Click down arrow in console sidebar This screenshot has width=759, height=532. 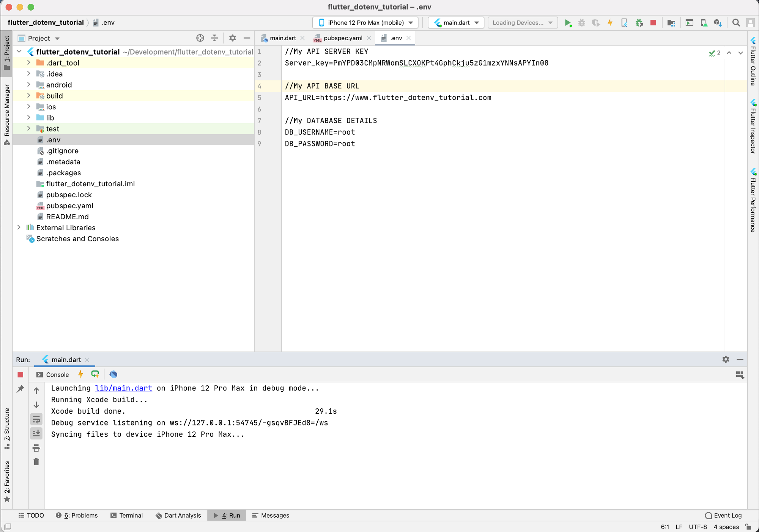click(36, 405)
